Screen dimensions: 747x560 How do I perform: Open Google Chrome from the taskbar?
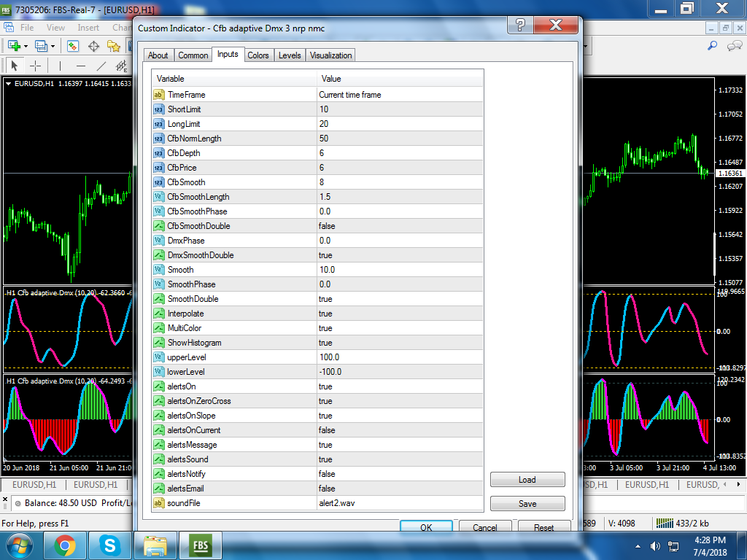[x=65, y=545]
